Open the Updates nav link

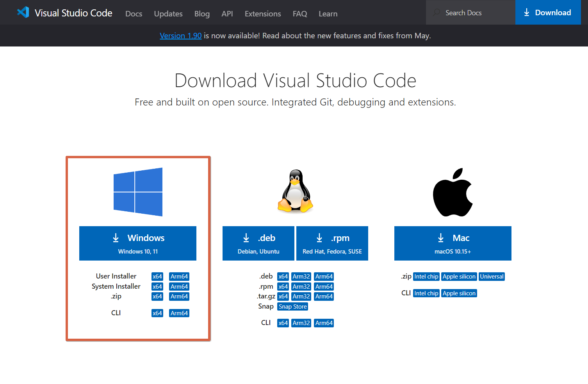(x=168, y=14)
